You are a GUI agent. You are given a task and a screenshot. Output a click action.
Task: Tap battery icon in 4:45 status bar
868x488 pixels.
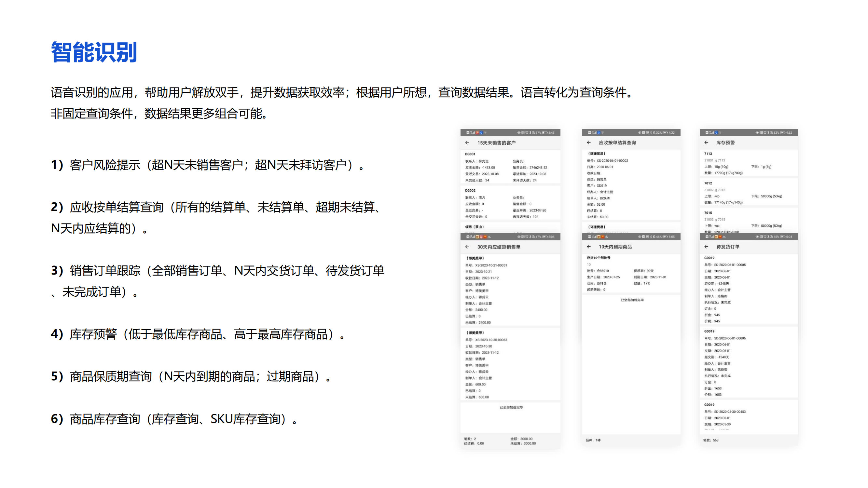[x=544, y=133]
